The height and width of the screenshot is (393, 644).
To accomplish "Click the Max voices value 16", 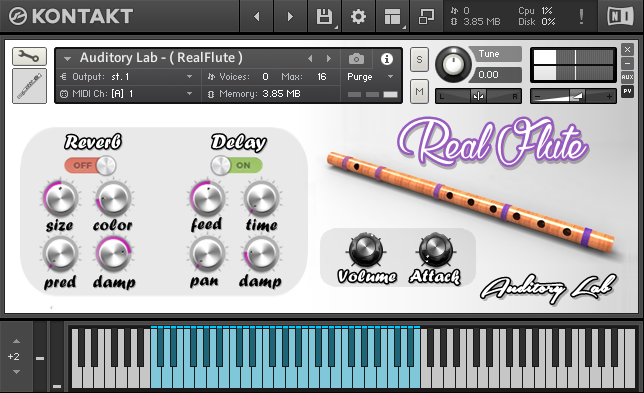I will click(322, 77).
